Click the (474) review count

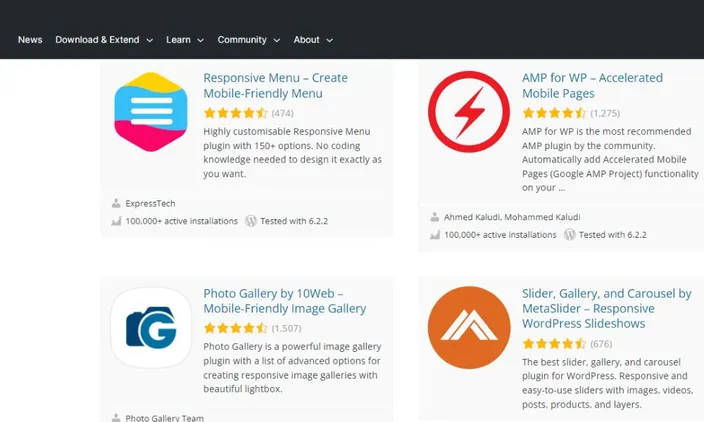click(282, 113)
